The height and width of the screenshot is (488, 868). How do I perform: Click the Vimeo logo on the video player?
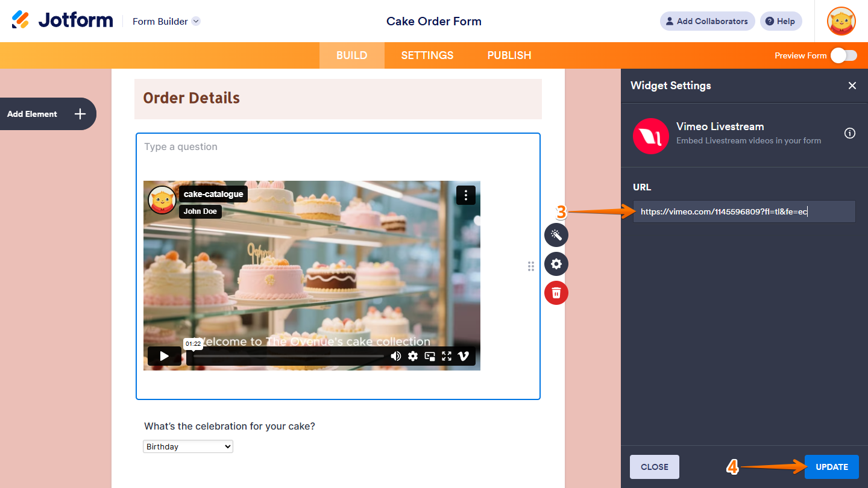click(464, 356)
